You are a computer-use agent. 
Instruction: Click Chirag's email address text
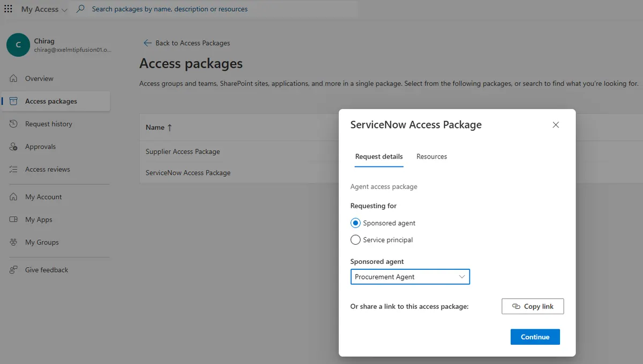click(74, 50)
